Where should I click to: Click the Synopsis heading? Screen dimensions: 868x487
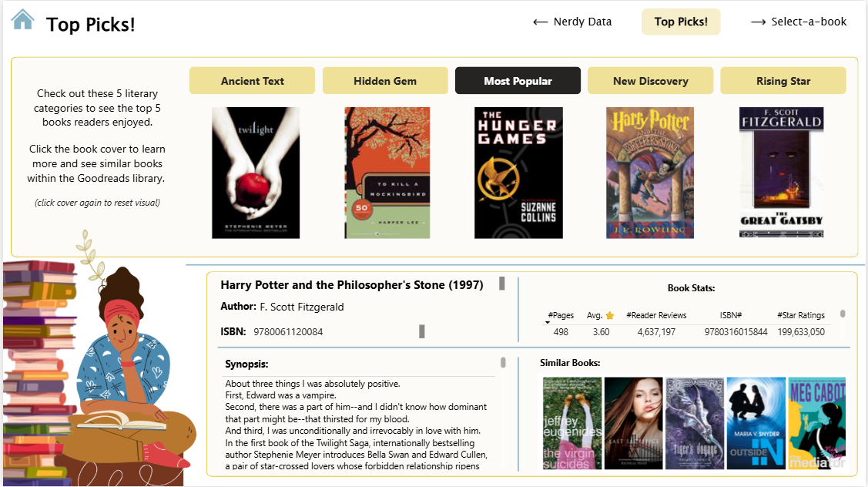coord(246,364)
